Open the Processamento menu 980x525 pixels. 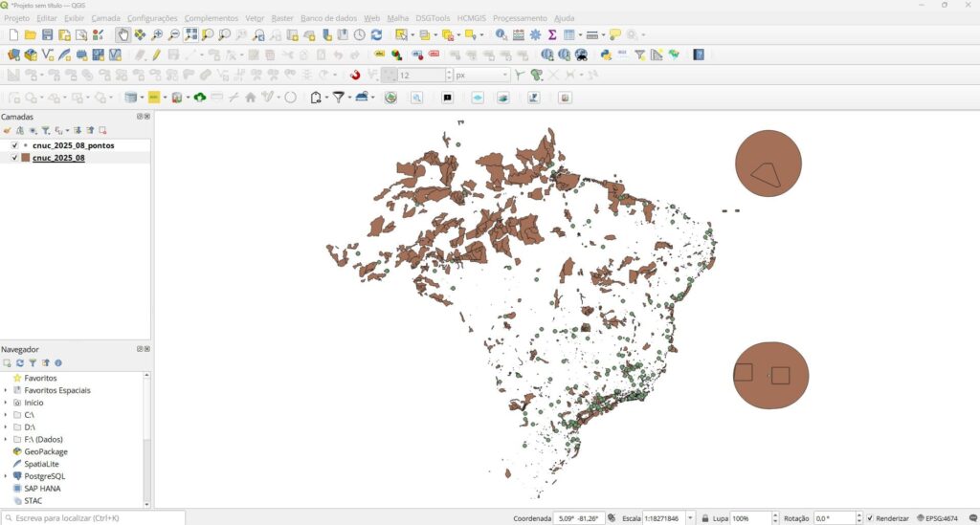pyautogui.click(x=520, y=18)
